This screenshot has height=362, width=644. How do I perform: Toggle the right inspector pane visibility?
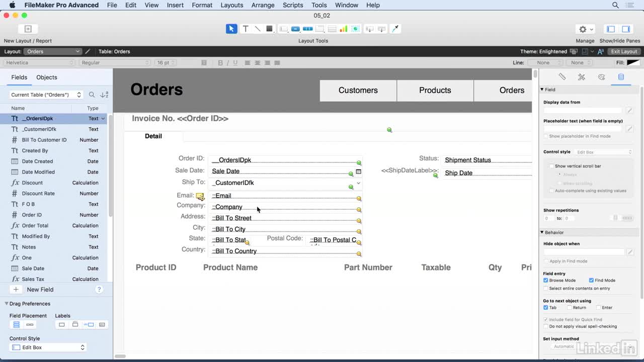tap(626, 29)
